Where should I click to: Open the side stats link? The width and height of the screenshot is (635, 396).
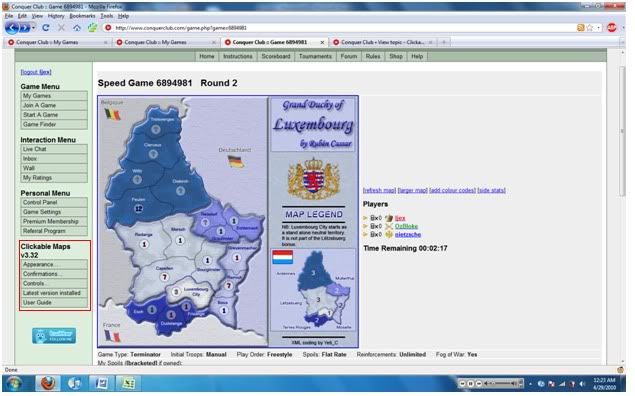tap(491, 190)
